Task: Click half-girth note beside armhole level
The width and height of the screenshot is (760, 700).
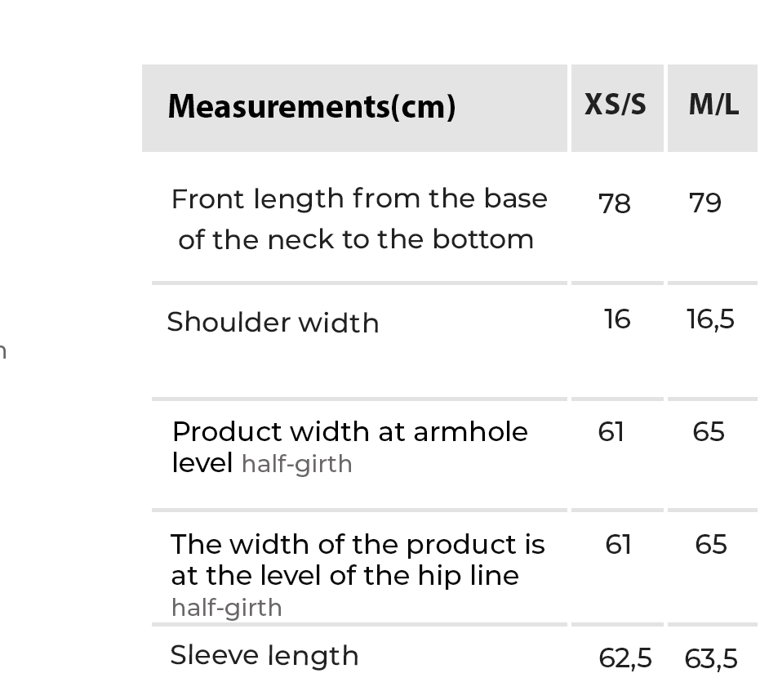Action: [297, 464]
